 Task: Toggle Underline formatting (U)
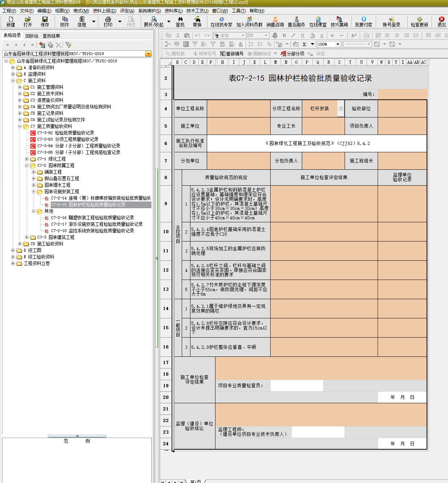(x=303, y=35)
